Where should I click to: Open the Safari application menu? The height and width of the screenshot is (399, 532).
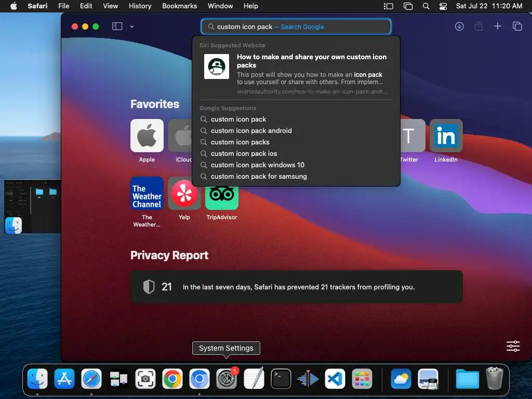37,6
